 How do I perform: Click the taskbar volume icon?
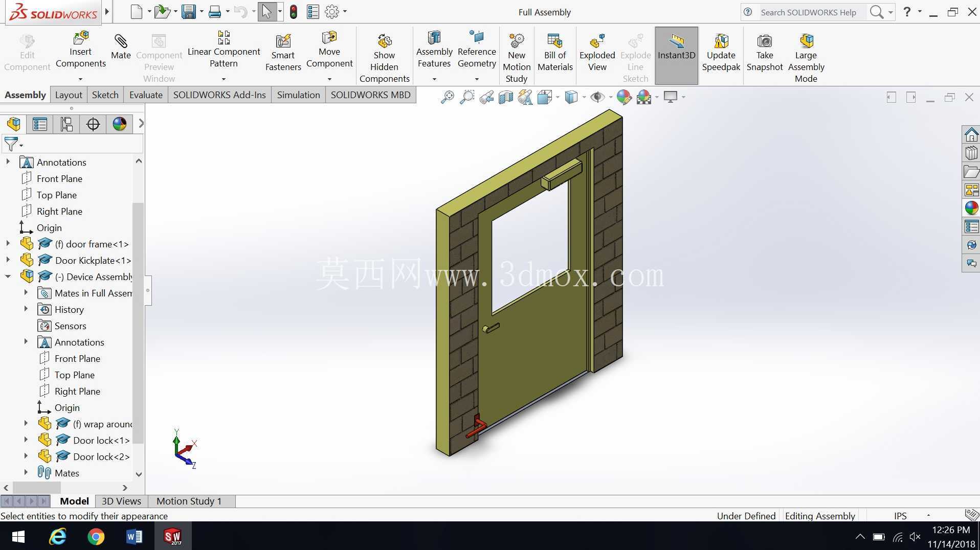click(916, 537)
